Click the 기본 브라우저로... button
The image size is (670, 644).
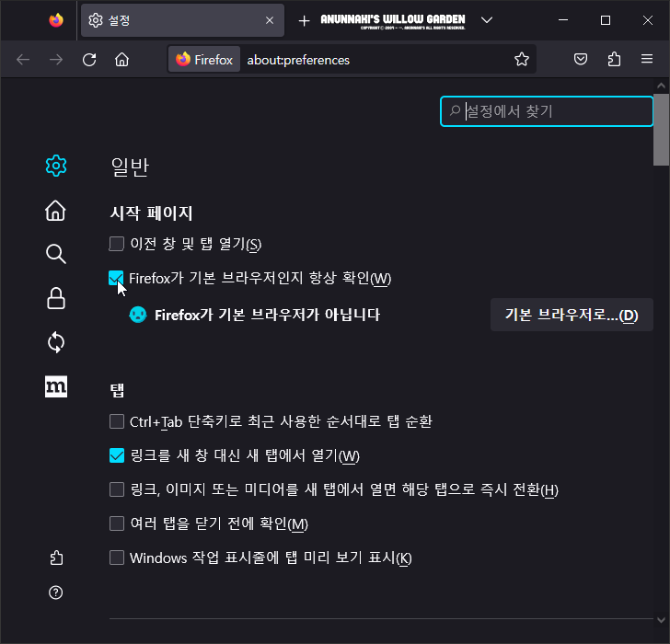572,315
